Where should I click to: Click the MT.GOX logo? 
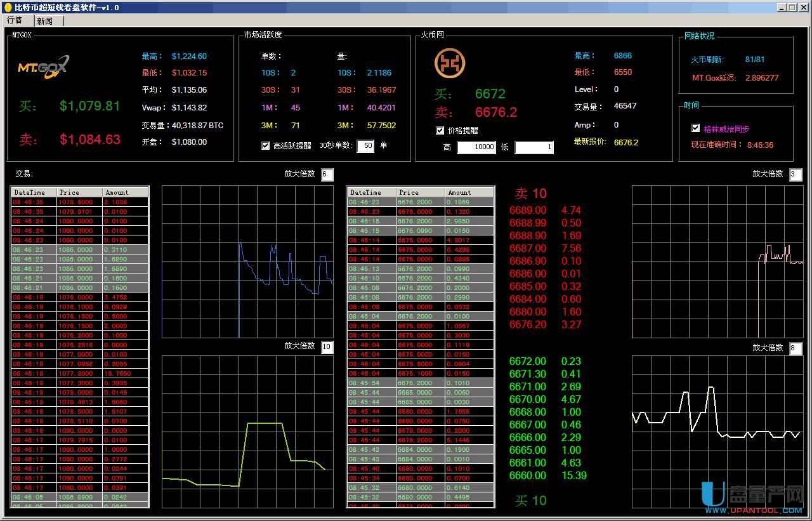(43, 67)
